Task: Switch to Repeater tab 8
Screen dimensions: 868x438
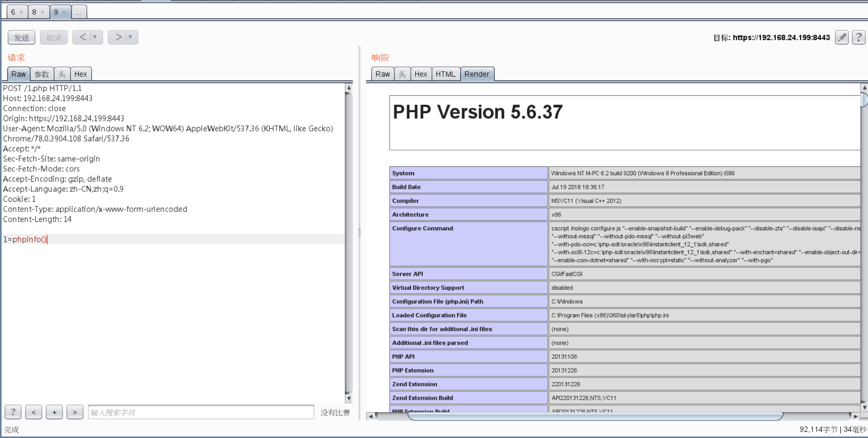Action: tap(34, 12)
